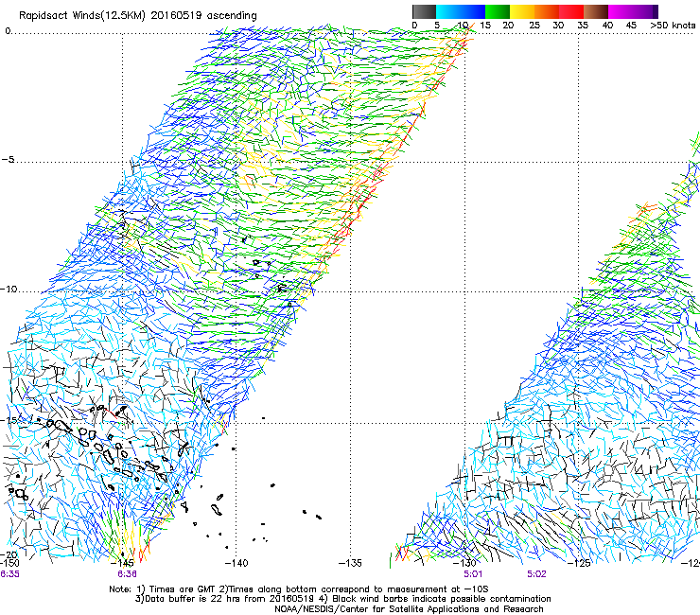Click the latitude label '-10'
Viewport: 700px width, 615px height.
[9, 289]
